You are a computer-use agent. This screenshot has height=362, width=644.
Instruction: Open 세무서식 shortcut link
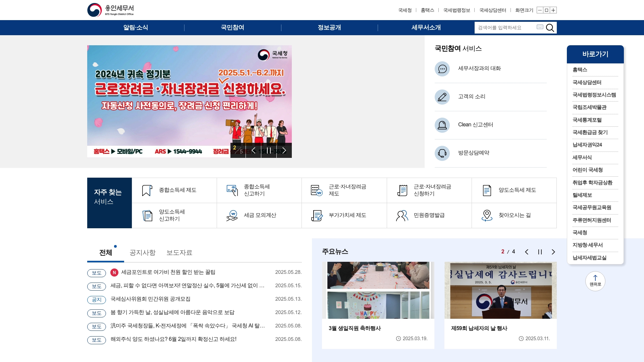pos(582,158)
